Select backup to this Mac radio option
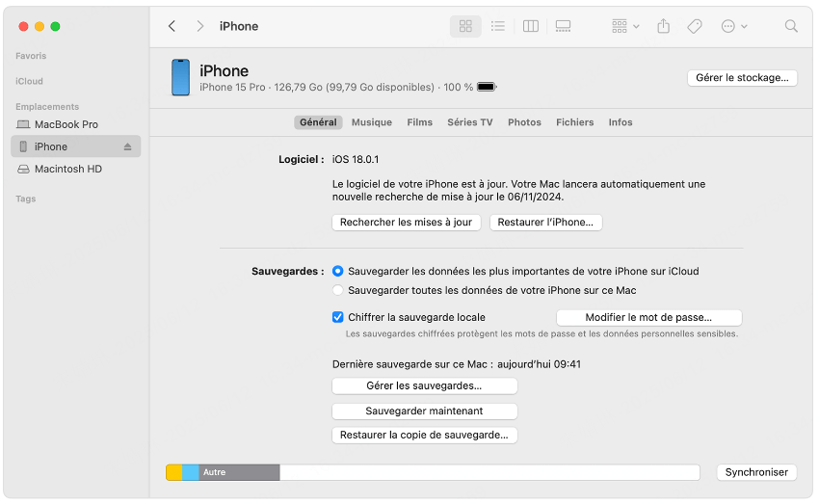The width and height of the screenshot is (819, 504). click(x=338, y=290)
